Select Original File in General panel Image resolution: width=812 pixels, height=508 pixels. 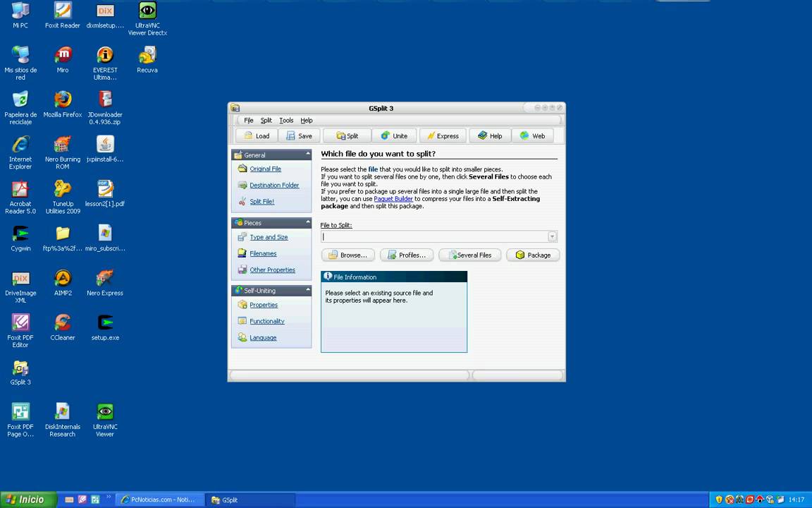click(x=265, y=169)
